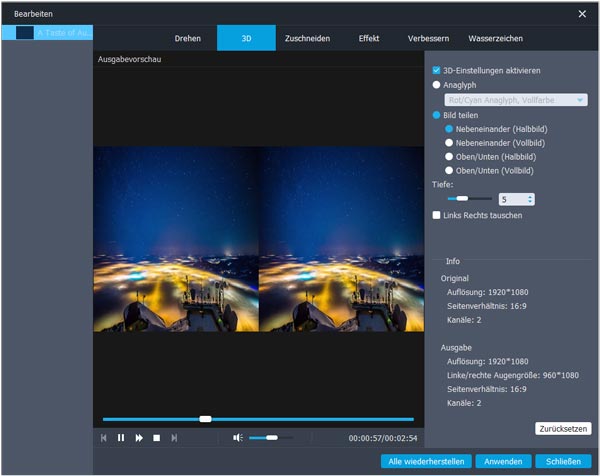The height and width of the screenshot is (476, 600).
Task: Jump to previous frame icon
Action: pos(104,438)
